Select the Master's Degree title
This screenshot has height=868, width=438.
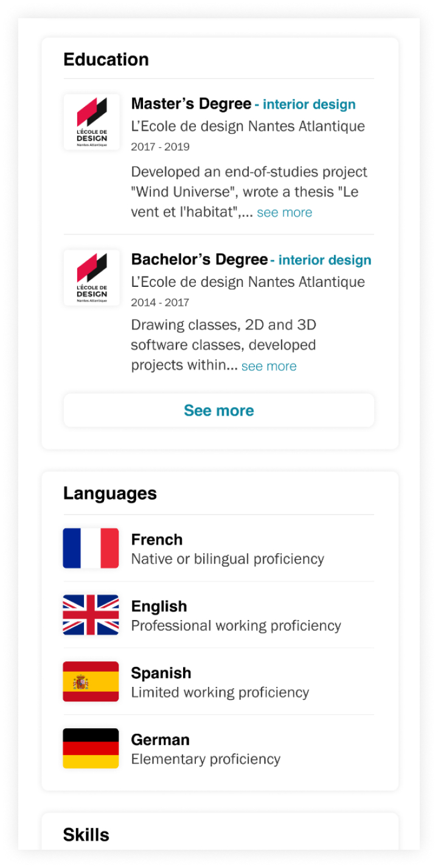click(191, 104)
